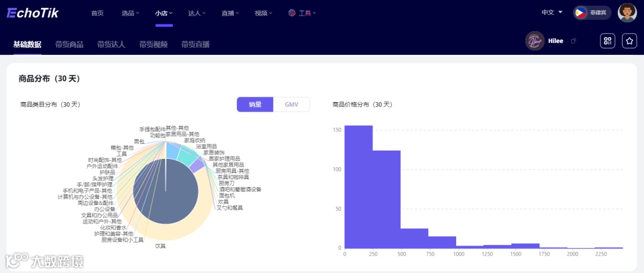644x273 pixels.
Task: Click the pie label 家居装饰
Action: (214, 152)
